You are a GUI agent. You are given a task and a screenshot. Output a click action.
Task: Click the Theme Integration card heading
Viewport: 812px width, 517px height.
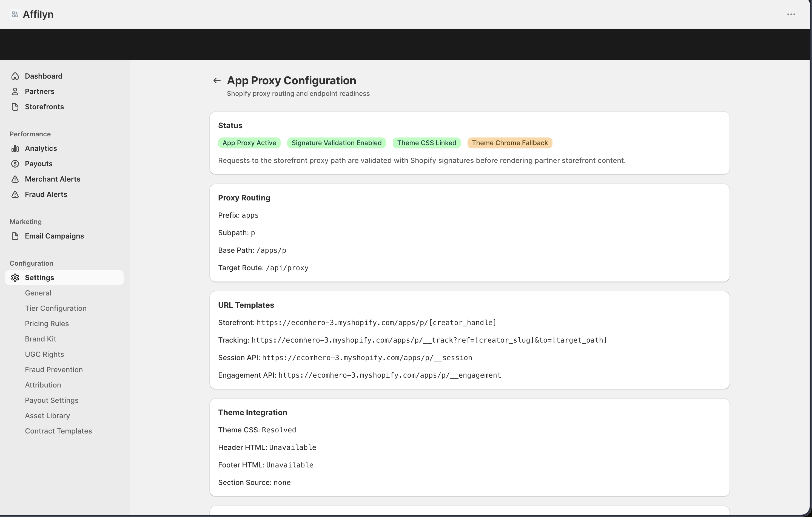[x=253, y=412]
